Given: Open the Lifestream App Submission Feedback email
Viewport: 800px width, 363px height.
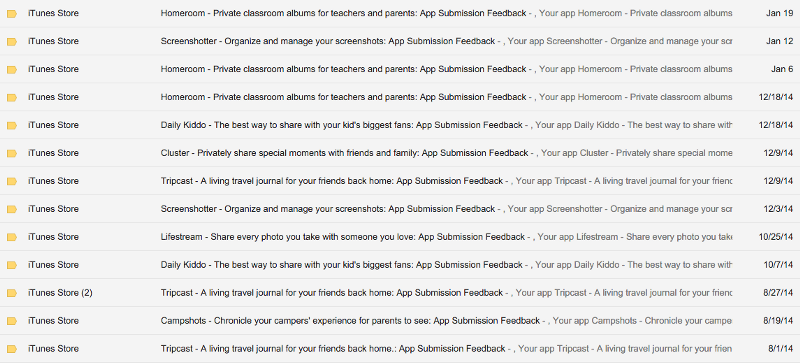Looking at the screenshot, I should (x=400, y=237).
